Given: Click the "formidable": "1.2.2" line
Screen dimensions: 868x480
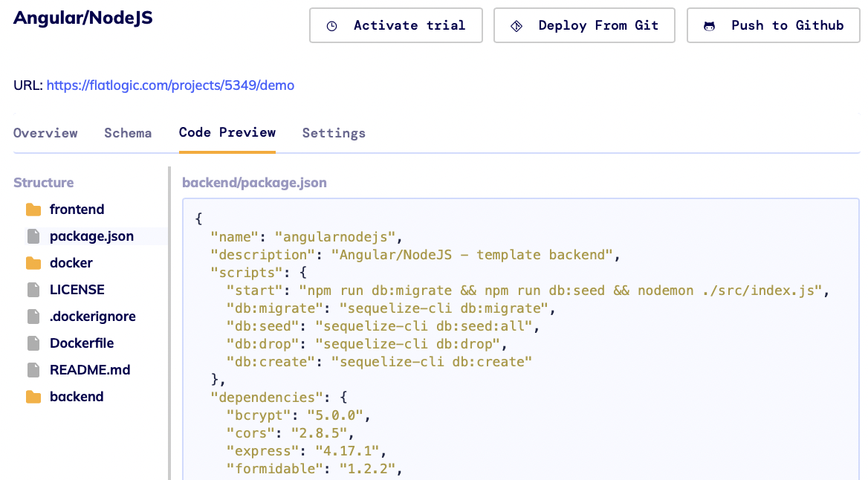Looking at the screenshot, I should pyautogui.click(x=314, y=468).
